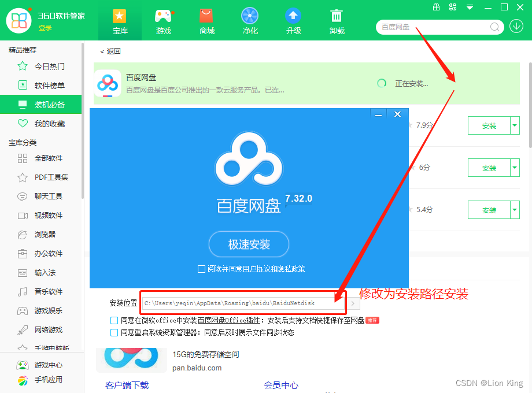Select 办公软件 category
Screen dimensions: 532x393
[40, 253]
